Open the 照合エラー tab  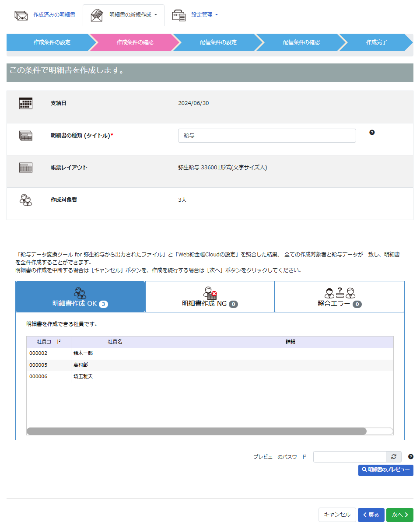coord(339,297)
